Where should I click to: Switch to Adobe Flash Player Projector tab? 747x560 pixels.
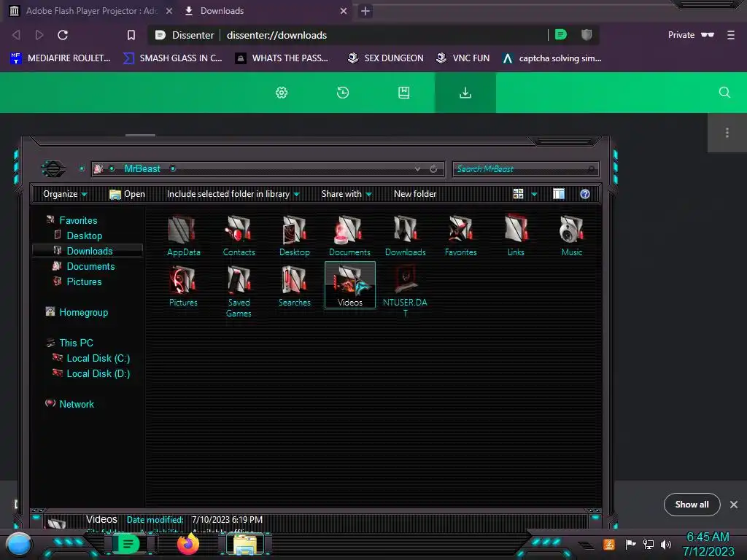pos(90,10)
